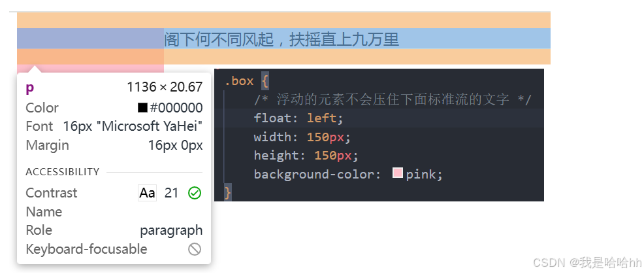Click the 'float: left;' code line
The height and width of the screenshot is (274, 644).
[298, 118]
